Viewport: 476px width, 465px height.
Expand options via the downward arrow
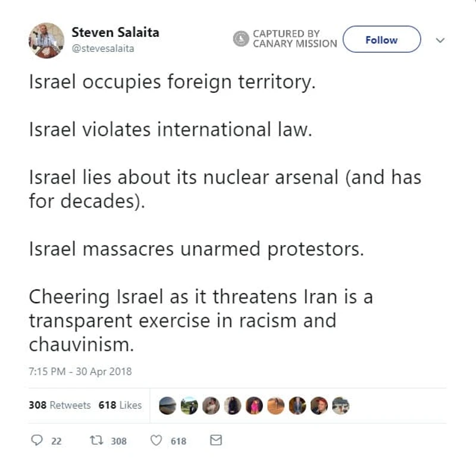(x=440, y=40)
